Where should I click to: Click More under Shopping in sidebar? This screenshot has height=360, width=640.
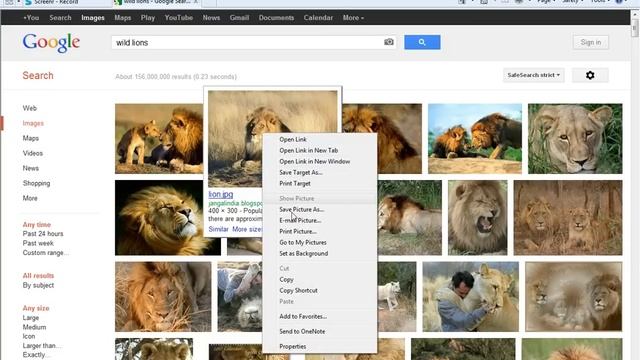point(30,198)
